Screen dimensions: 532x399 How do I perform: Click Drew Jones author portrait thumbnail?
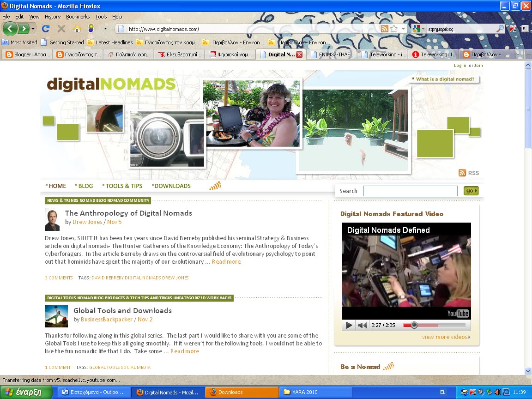coord(52,220)
